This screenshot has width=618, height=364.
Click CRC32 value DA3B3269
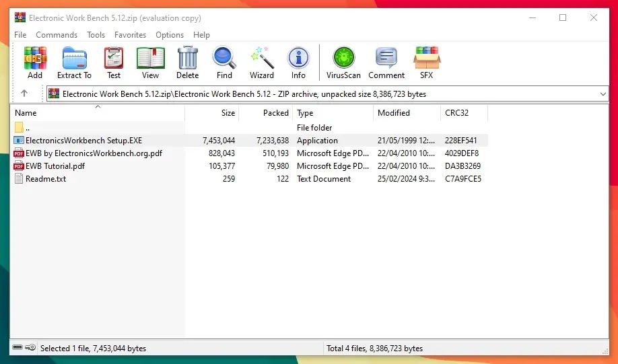click(x=462, y=166)
